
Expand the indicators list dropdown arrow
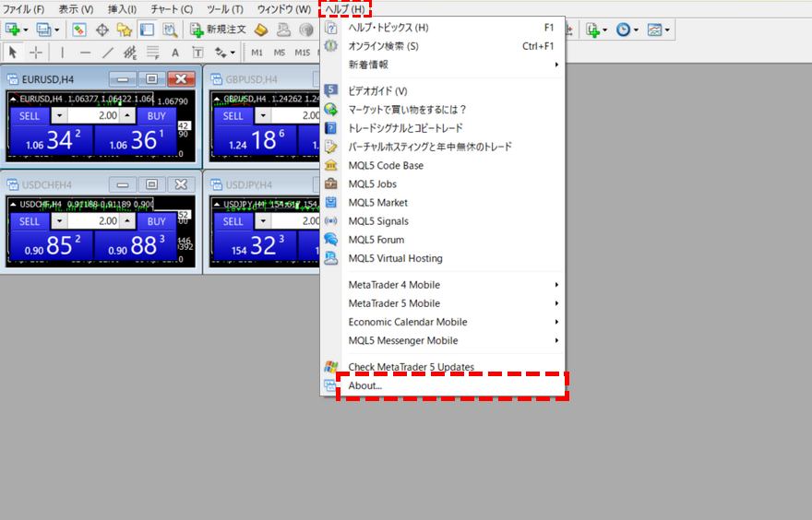[605, 30]
